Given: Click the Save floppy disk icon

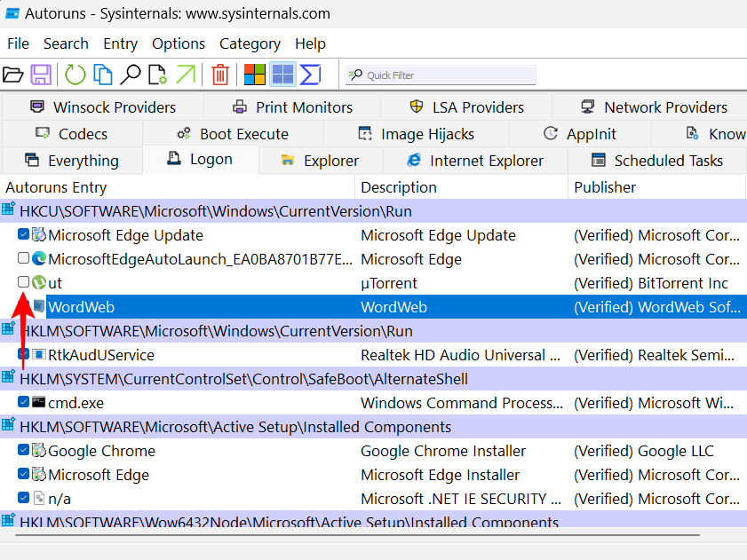Looking at the screenshot, I should (41, 75).
